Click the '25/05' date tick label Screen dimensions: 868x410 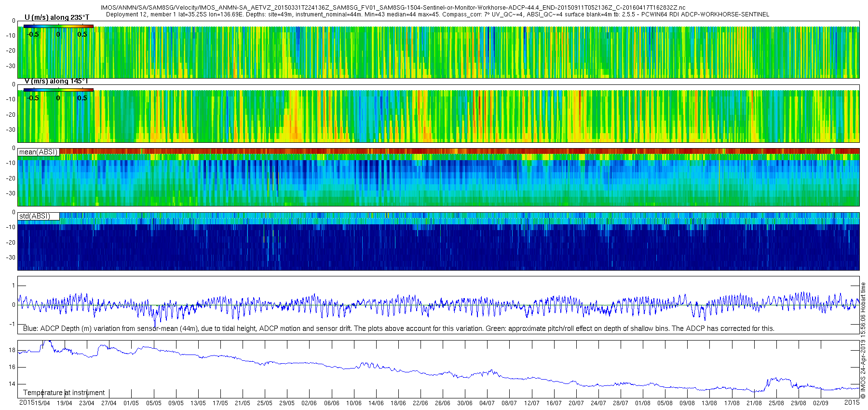pyautogui.click(x=265, y=403)
